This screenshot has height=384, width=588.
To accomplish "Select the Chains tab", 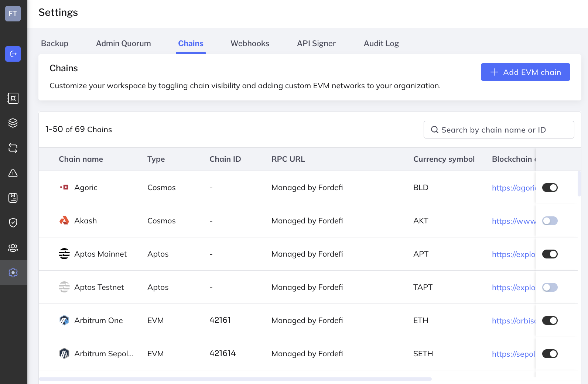I will click(x=191, y=43).
